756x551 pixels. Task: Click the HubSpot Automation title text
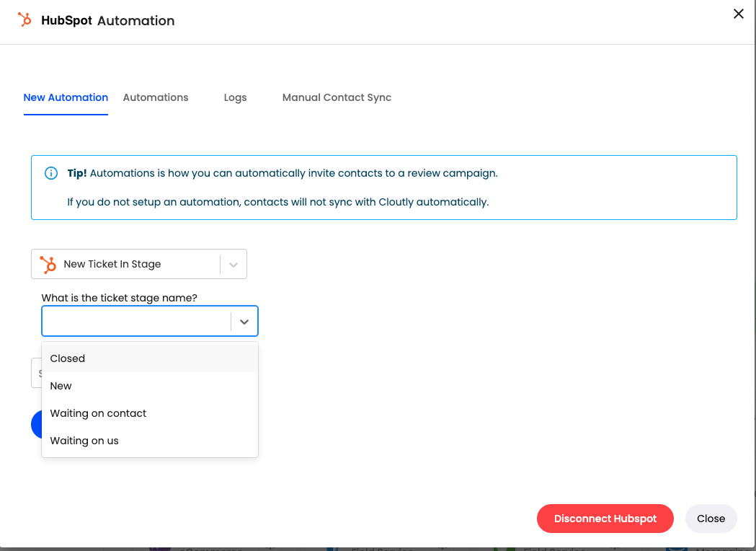(x=108, y=21)
